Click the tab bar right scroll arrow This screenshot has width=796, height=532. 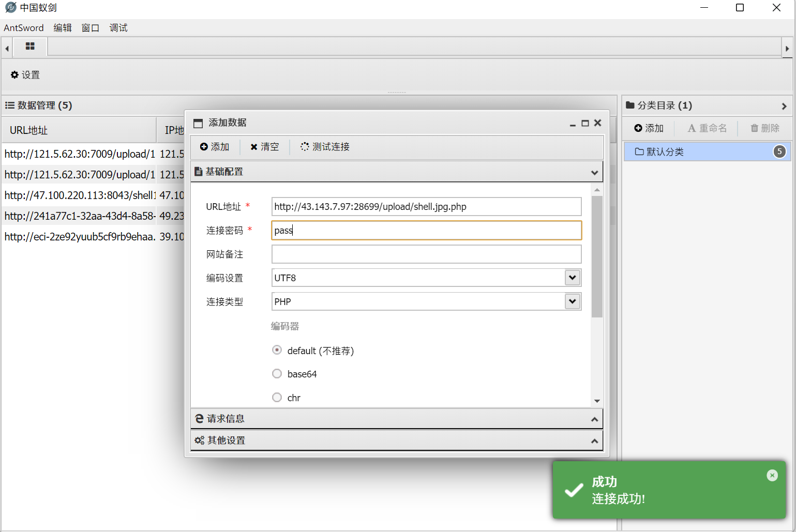pos(787,49)
